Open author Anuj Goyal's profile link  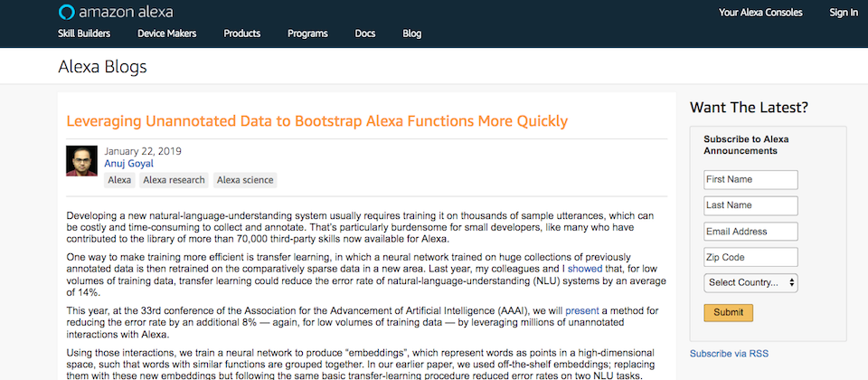(x=129, y=164)
